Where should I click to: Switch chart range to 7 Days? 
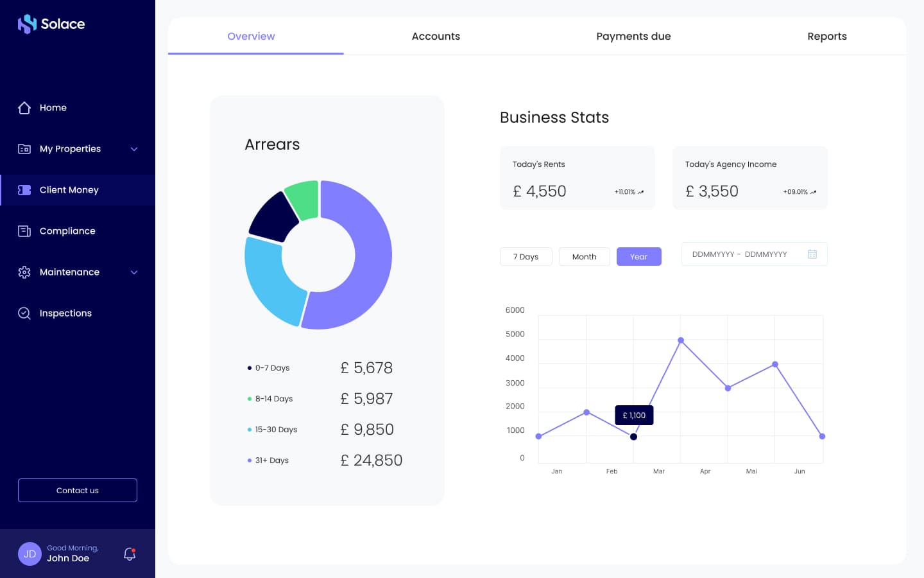tap(526, 256)
